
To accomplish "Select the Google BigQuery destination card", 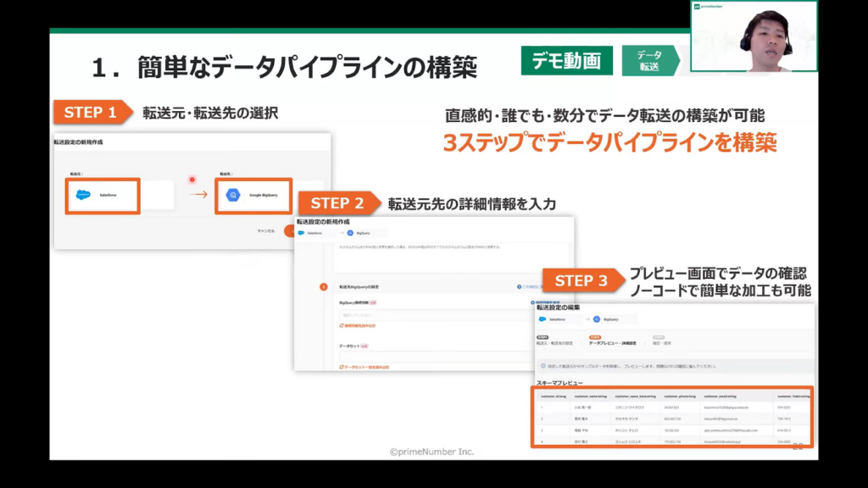I will [253, 195].
